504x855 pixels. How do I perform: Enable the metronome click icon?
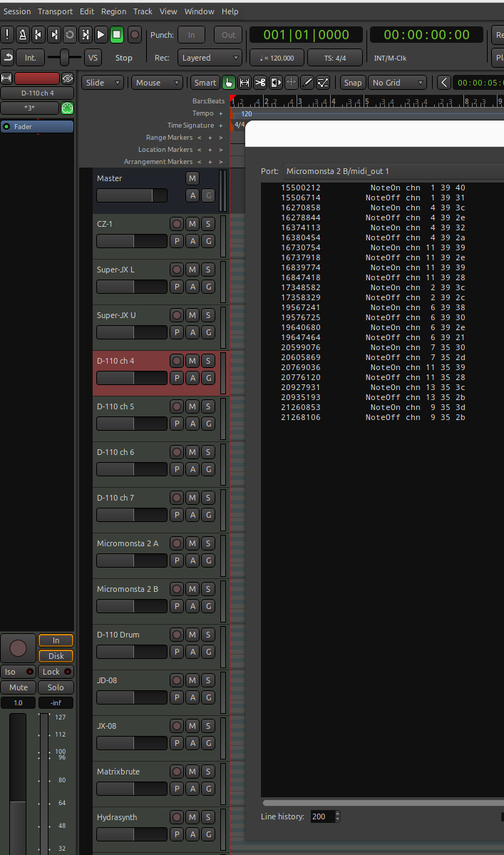click(23, 34)
